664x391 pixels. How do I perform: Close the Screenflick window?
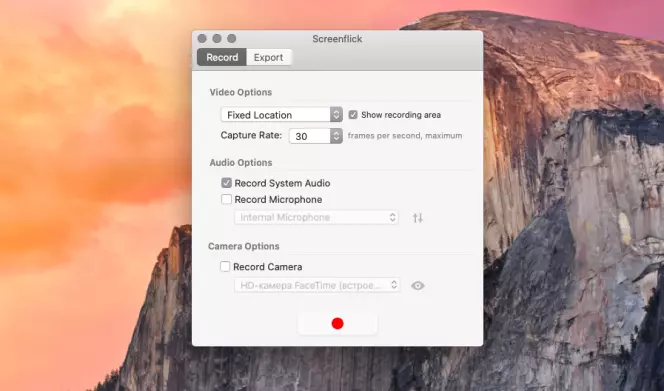click(x=202, y=39)
